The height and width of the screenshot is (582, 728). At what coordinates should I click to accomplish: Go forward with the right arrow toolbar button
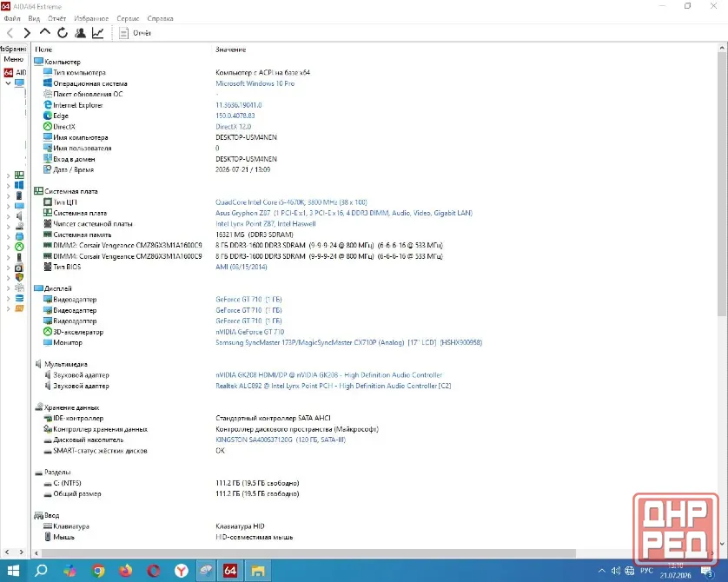pyautogui.click(x=27, y=32)
